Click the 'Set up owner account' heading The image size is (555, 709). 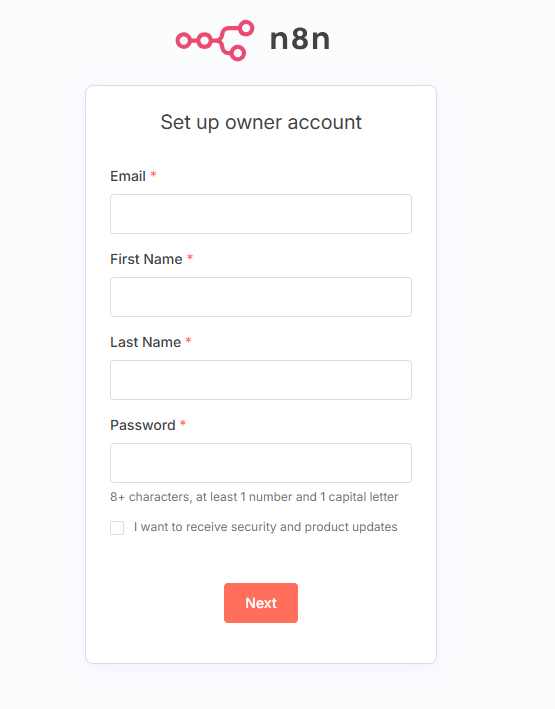click(x=261, y=123)
